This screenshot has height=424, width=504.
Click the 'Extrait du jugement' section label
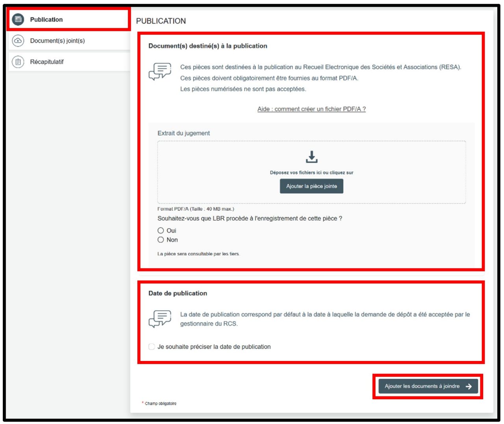(184, 133)
